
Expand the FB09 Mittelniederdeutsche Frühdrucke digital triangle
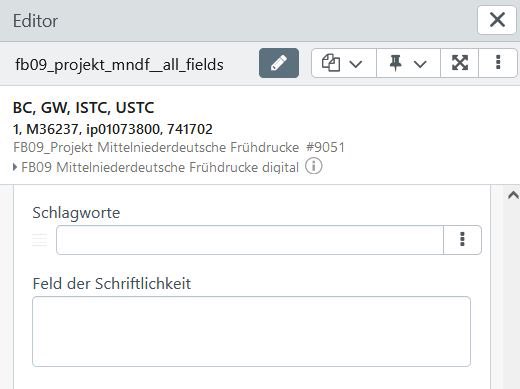click(15, 167)
